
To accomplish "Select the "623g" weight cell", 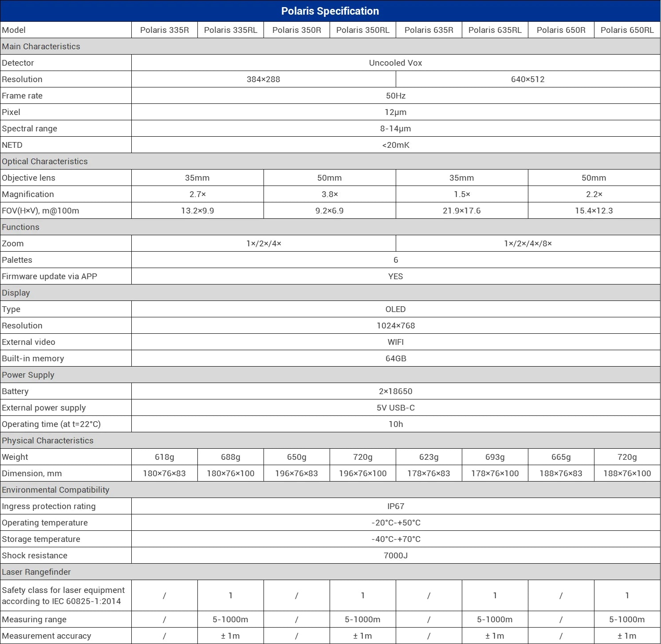I will [429, 457].
